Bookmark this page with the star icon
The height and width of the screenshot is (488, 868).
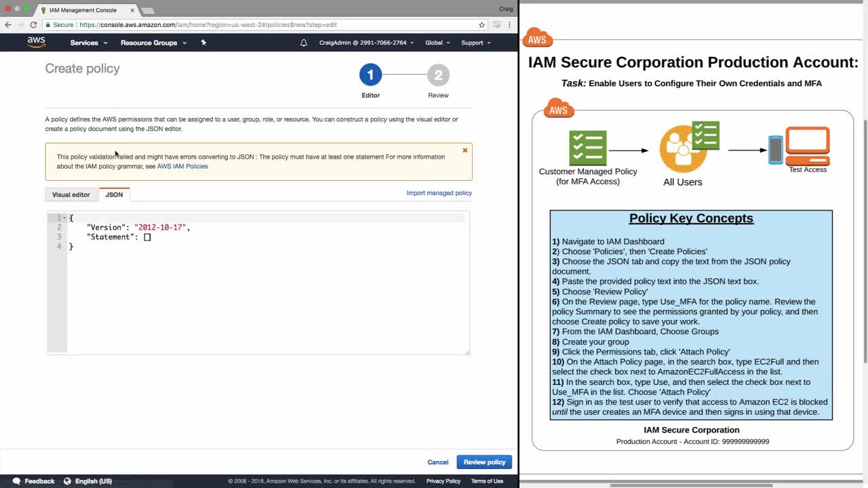(x=482, y=24)
